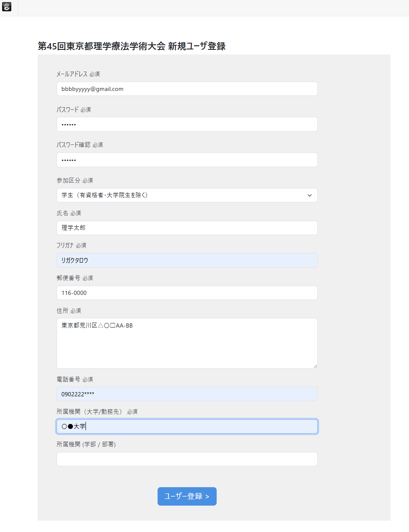Click the メールアドレス field label

tap(72, 74)
